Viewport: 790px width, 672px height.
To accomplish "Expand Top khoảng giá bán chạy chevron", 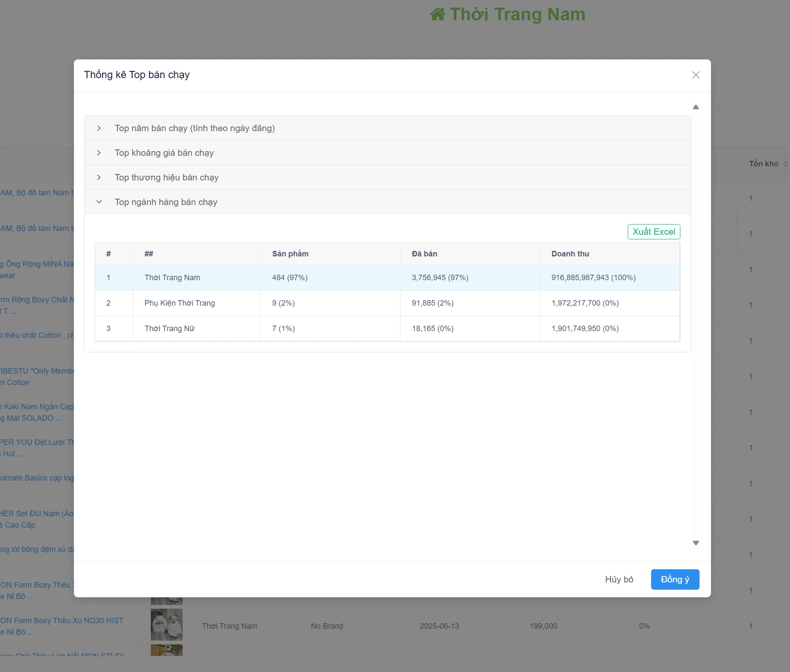I will (x=99, y=153).
